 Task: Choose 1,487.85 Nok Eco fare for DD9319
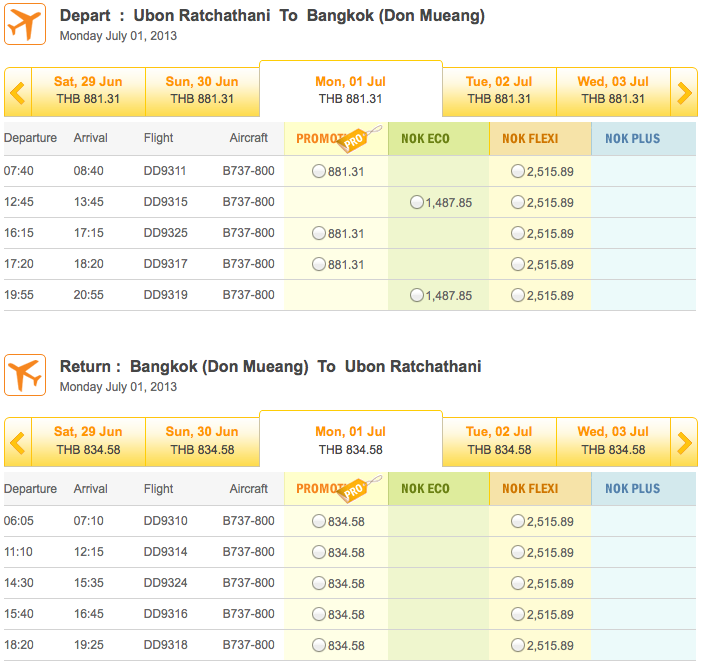tap(417, 295)
